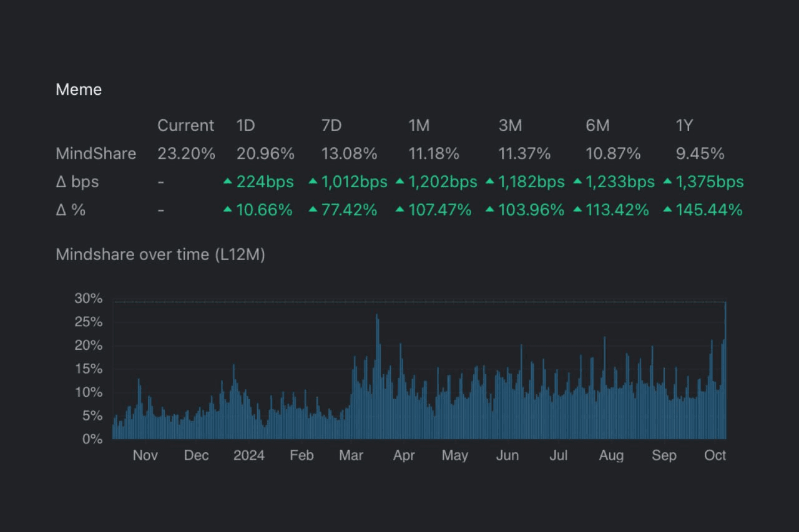Click the 20% y-axis label
Screen dimensions: 799x532
[89, 345]
